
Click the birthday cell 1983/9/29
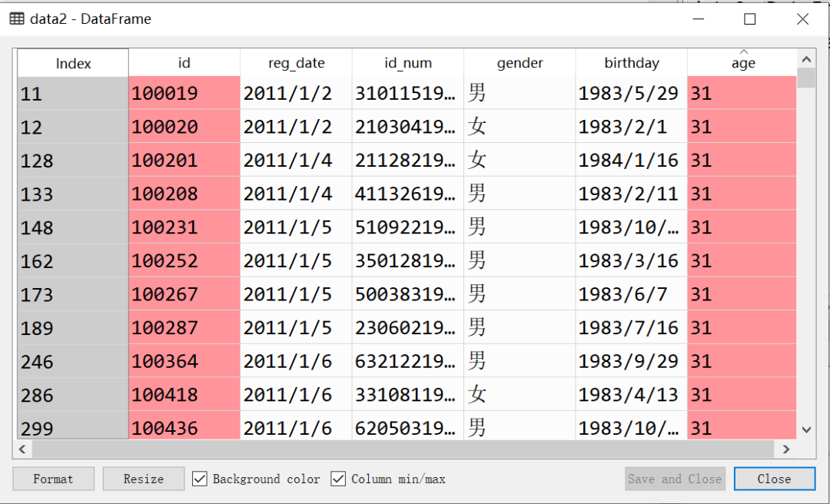point(631,361)
